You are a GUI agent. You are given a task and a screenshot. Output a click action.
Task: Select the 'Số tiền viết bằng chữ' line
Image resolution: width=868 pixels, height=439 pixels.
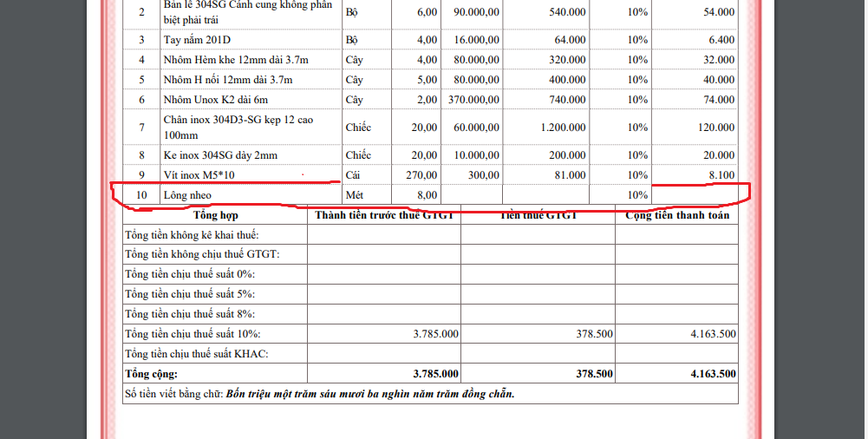click(x=321, y=394)
